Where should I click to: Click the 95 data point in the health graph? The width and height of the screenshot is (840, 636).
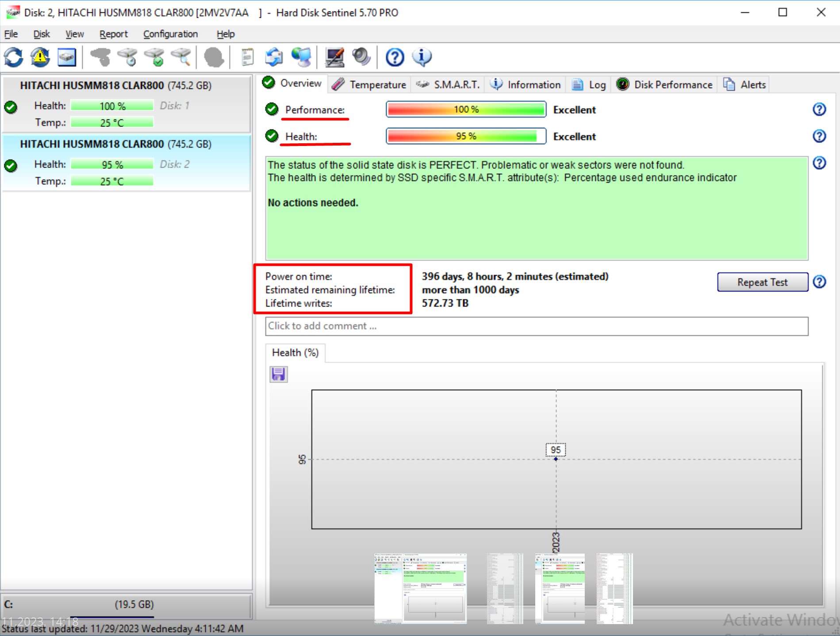[556, 459]
